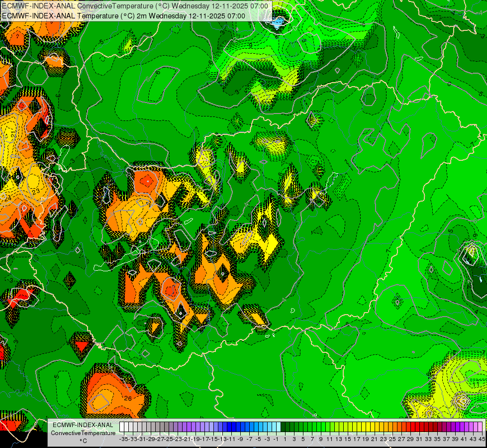Screen dimensions: 487x448
Task: Click the '35' legend scale label
Action: (437, 439)
